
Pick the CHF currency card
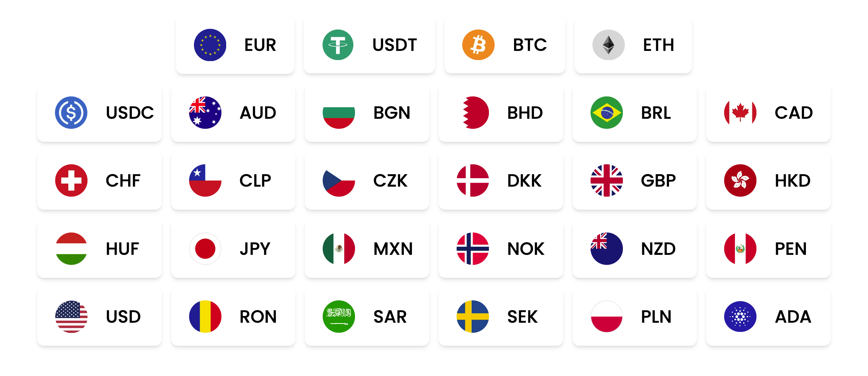99,181
